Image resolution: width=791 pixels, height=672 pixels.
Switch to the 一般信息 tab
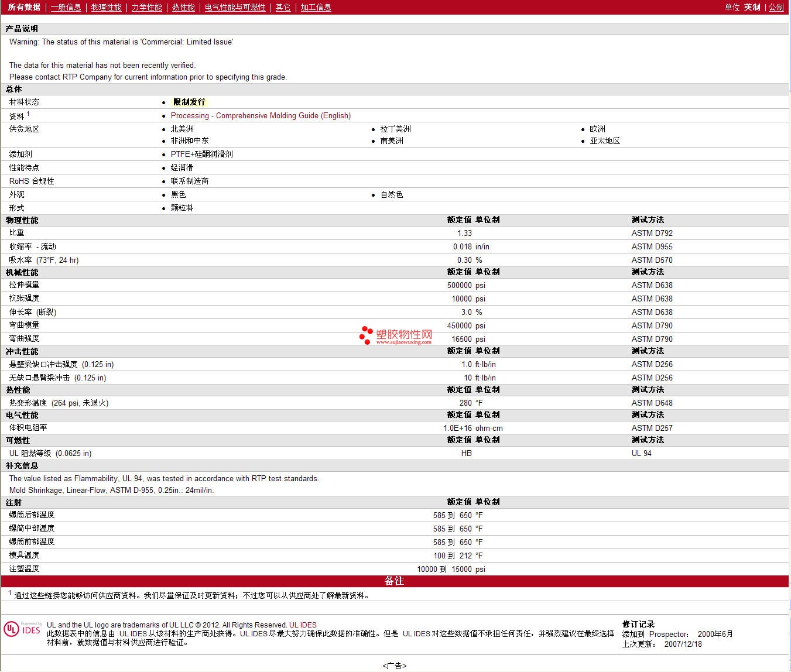pos(66,8)
